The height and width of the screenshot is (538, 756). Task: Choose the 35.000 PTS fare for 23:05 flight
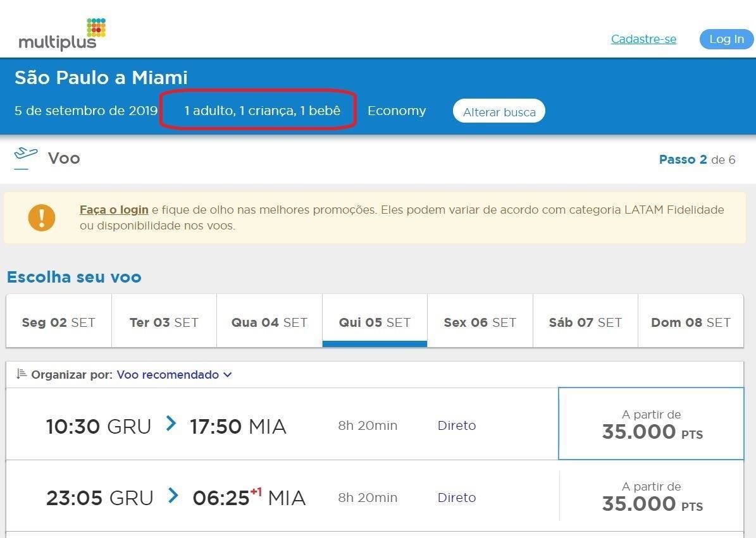[x=651, y=496]
